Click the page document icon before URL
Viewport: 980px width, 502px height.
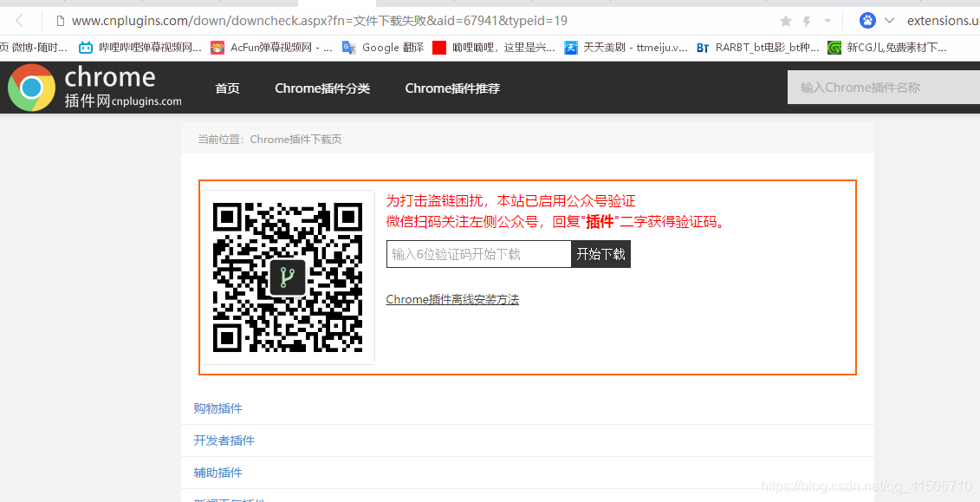click(x=60, y=21)
